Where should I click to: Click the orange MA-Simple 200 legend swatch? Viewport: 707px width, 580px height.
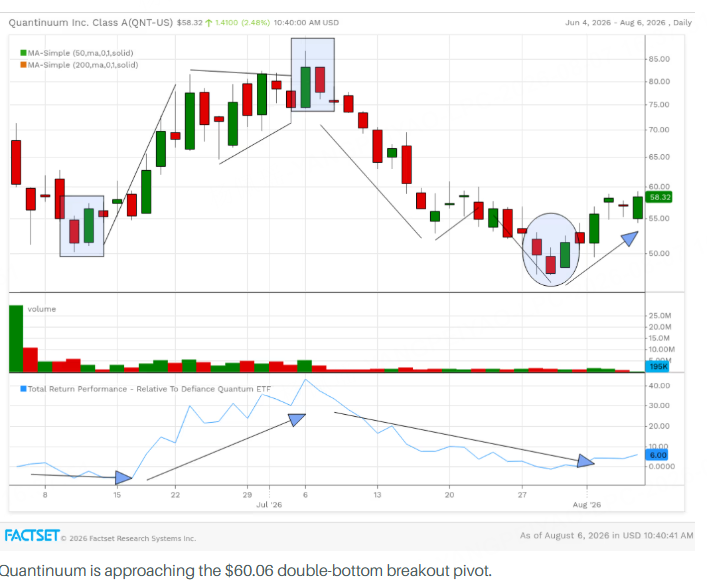pyautogui.click(x=23, y=65)
